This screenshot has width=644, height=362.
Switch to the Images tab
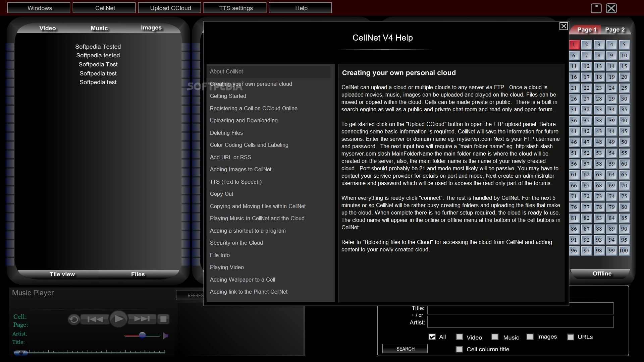151,27
